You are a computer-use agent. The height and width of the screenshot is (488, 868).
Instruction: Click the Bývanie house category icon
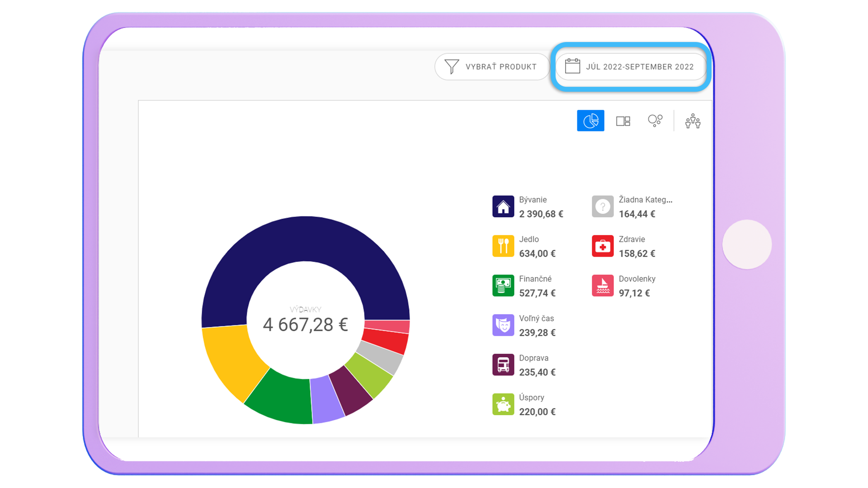[x=503, y=206]
